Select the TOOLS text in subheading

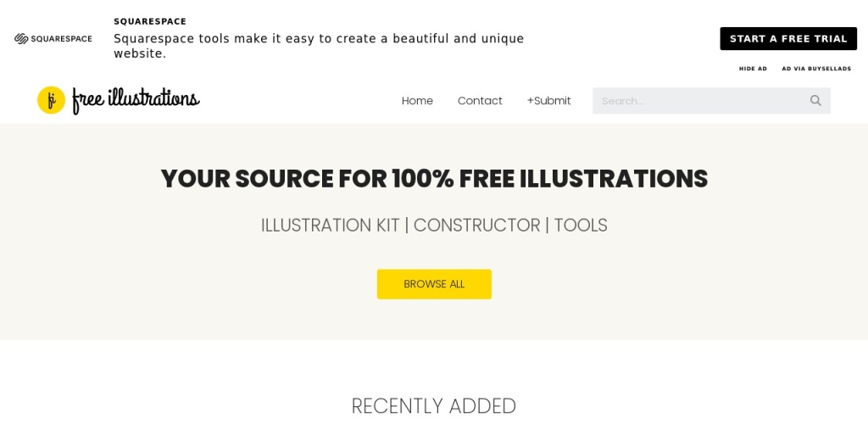[x=581, y=226]
